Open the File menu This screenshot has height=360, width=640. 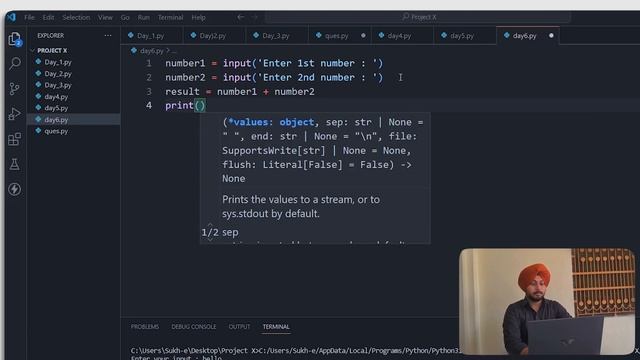[x=29, y=17]
